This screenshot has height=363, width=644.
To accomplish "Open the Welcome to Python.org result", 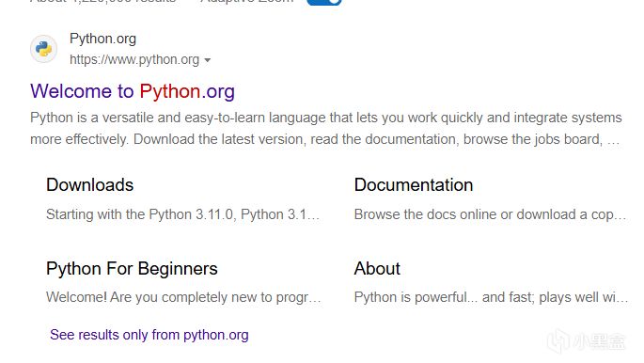I will click(x=133, y=91).
